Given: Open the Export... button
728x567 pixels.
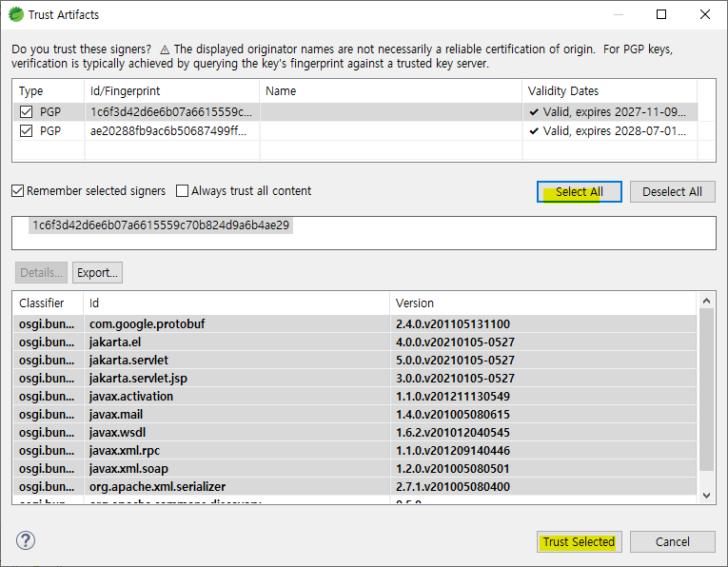Looking at the screenshot, I should 97,272.
